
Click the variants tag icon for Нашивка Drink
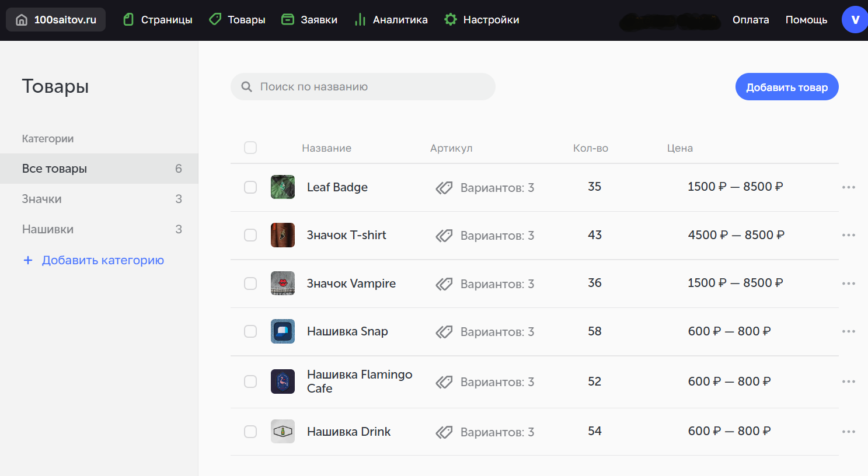[x=444, y=432]
